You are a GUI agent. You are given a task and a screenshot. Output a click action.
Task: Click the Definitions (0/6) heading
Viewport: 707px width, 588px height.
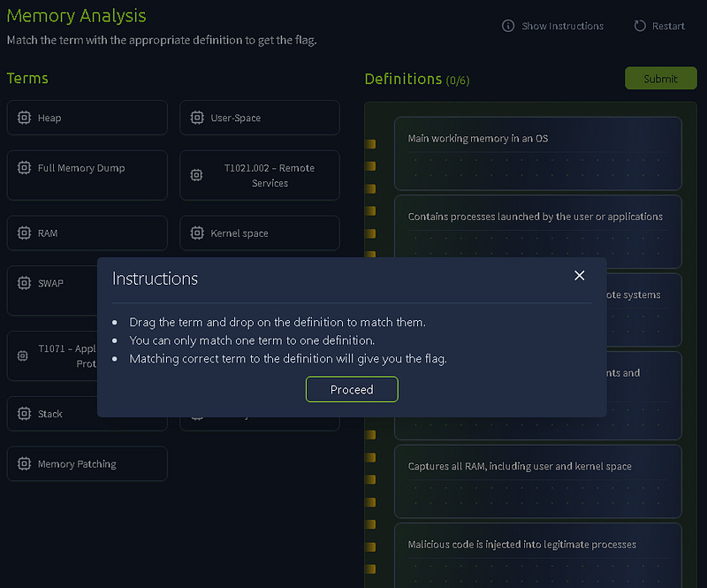416,79
